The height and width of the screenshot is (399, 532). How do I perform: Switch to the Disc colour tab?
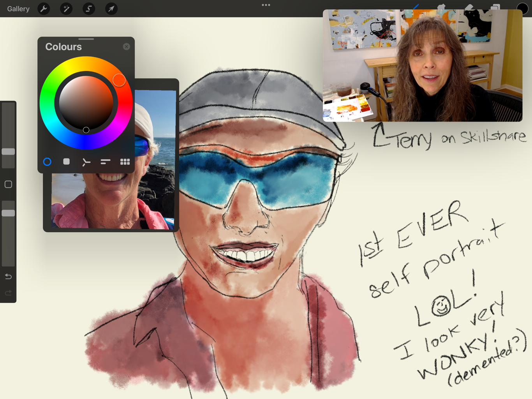click(x=47, y=162)
